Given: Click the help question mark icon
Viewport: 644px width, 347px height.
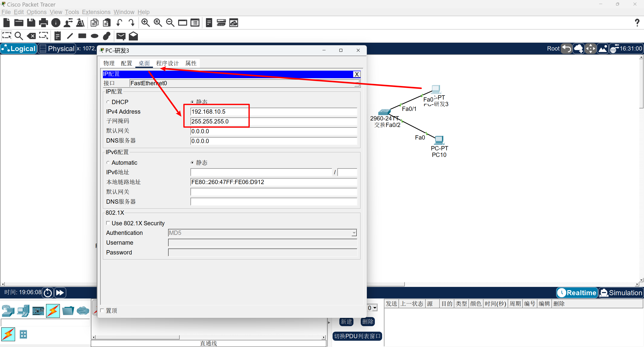Looking at the screenshot, I should (637, 23).
